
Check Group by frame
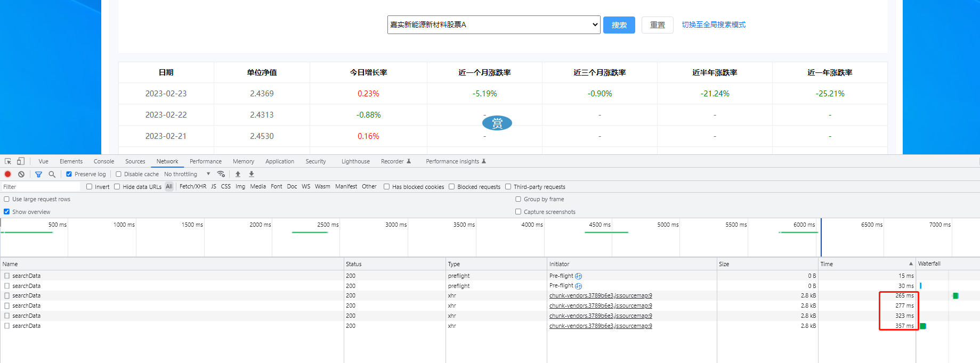pos(519,199)
